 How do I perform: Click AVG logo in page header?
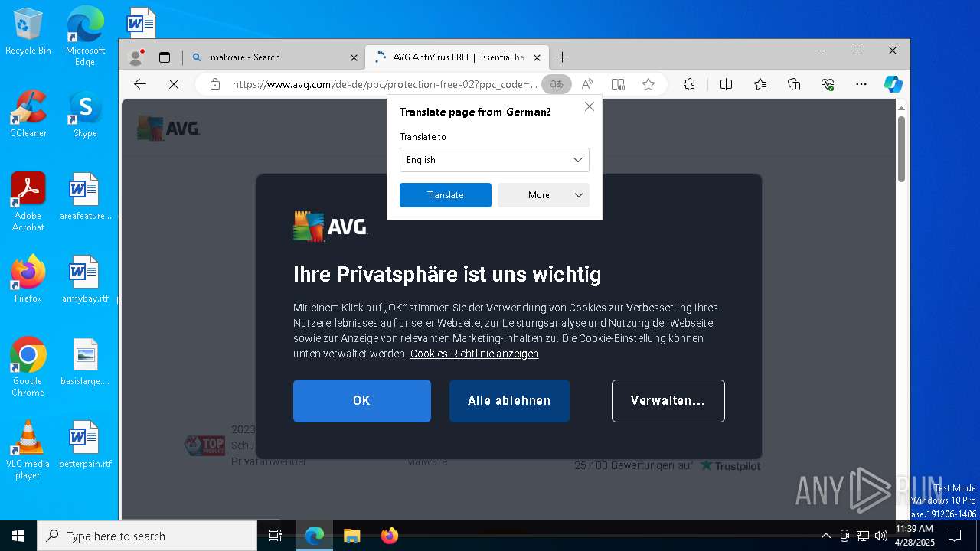168,129
